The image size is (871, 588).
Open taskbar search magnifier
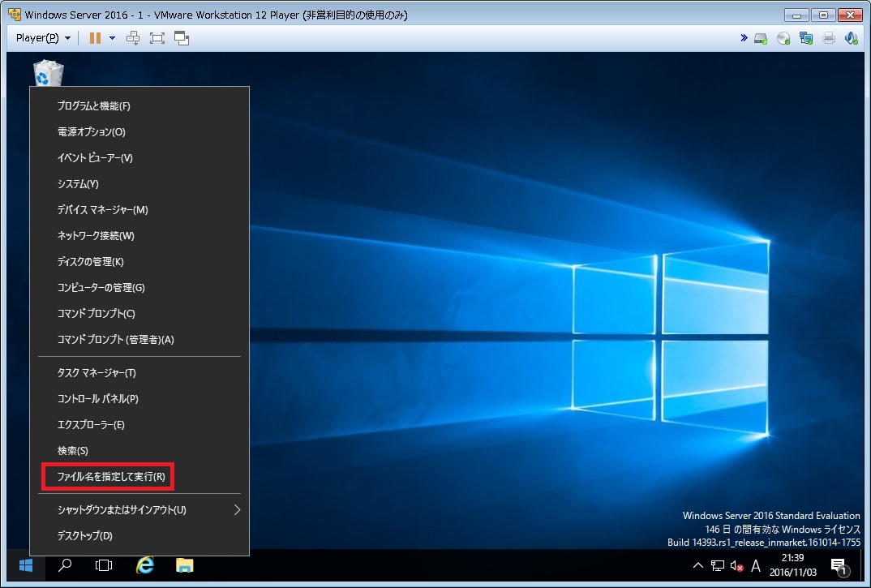click(x=65, y=566)
